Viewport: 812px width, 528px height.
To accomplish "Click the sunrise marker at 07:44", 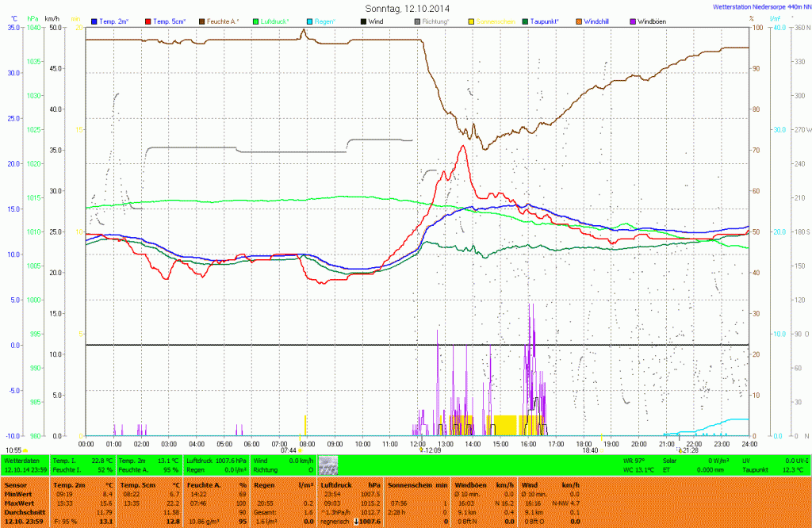I will pyautogui.click(x=300, y=450).
